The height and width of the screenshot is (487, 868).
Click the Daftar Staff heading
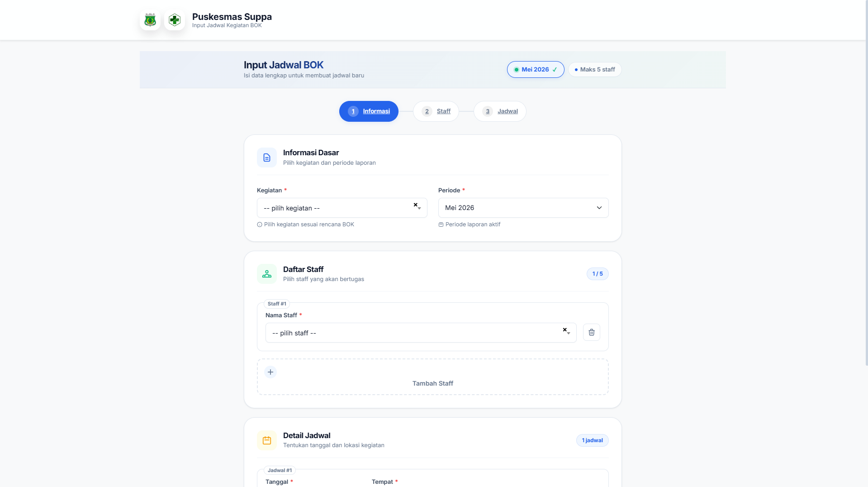click(303, 269)
